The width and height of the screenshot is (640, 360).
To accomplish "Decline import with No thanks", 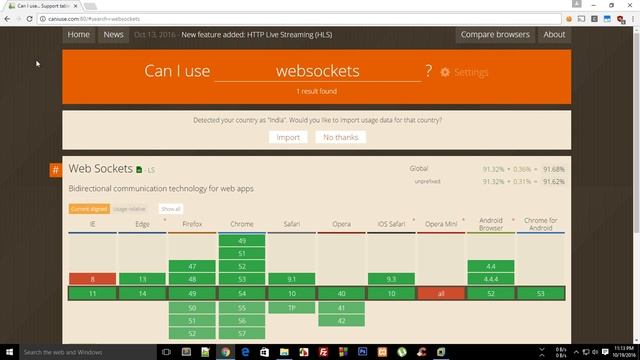I will tap(340, 137).
